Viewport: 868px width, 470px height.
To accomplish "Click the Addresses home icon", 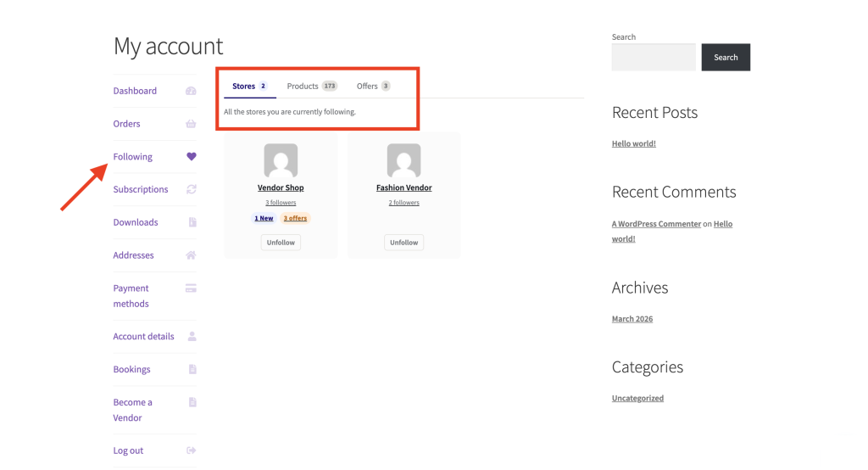I will (191, 255).
